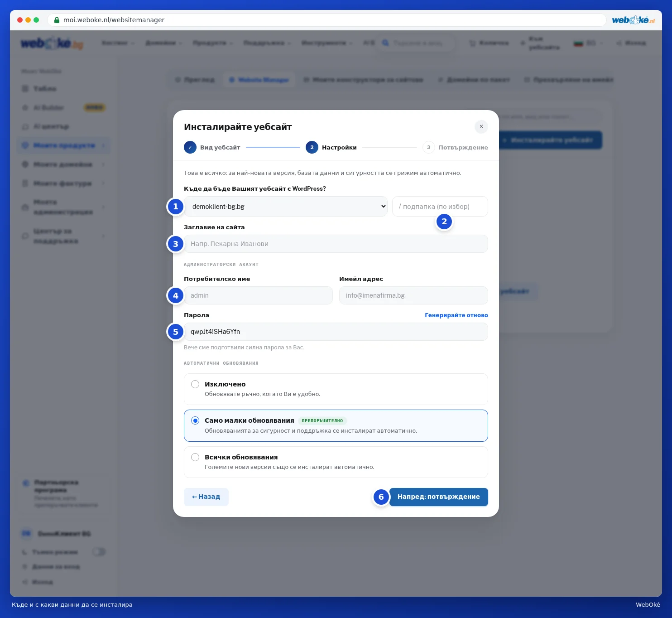Click the Назад back button
The image size is (672, 618).
pos(206,497)
